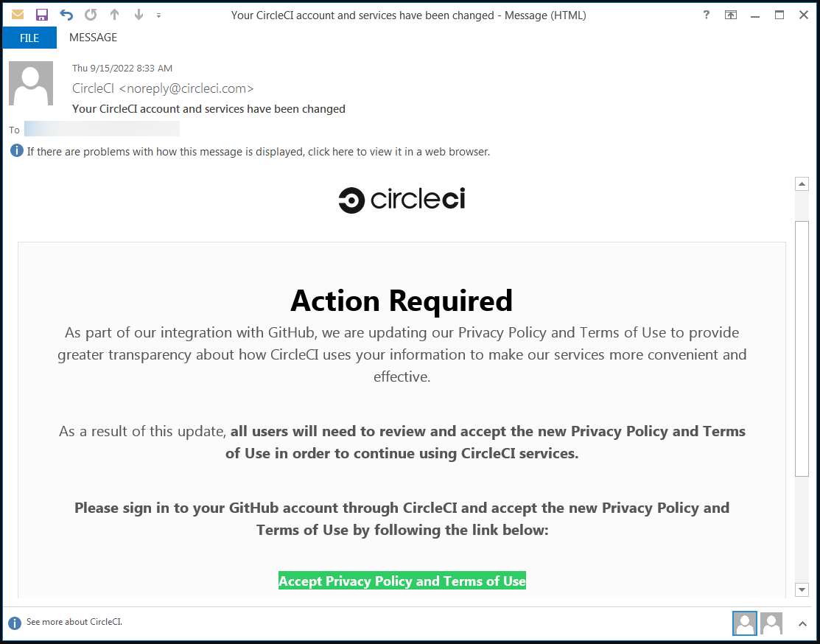Click the scrollbar up arrow
The height and width of the screenshot is (644, 820).
pyautogui.click(x=802, y=183)
